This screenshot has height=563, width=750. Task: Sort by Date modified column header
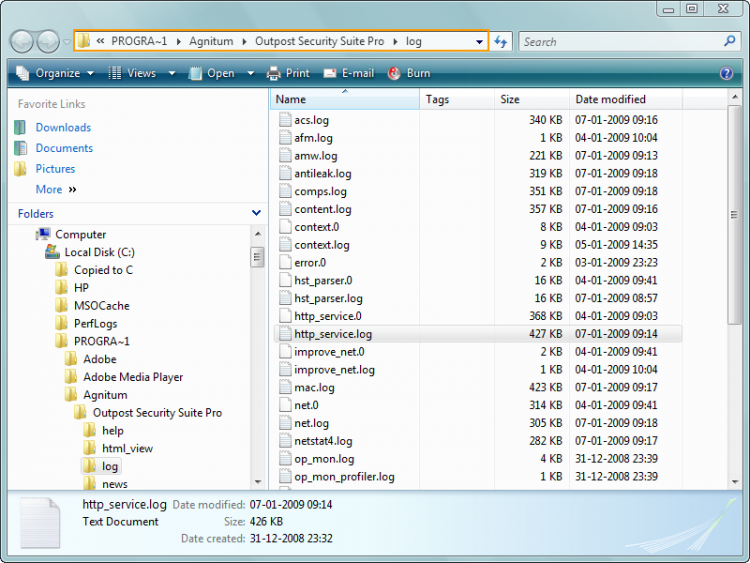pos(626,99)
